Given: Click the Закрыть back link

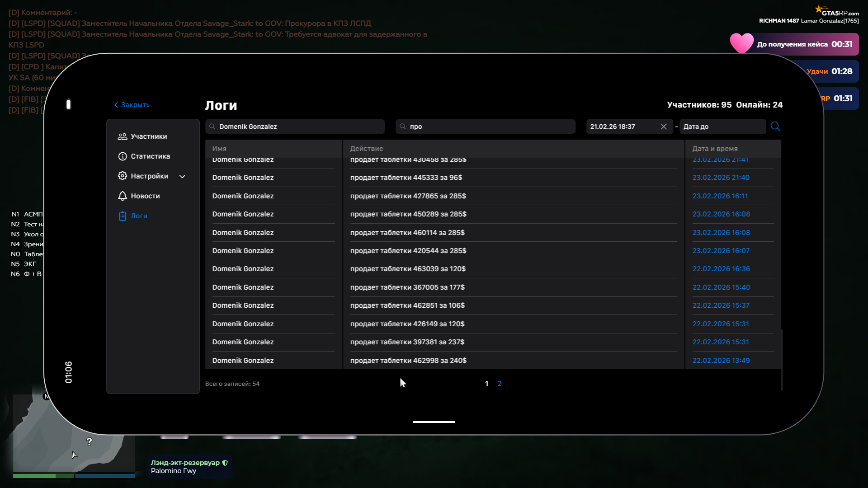Looking at the screenshot, I should pyautogui.click(x=132, y=105).
